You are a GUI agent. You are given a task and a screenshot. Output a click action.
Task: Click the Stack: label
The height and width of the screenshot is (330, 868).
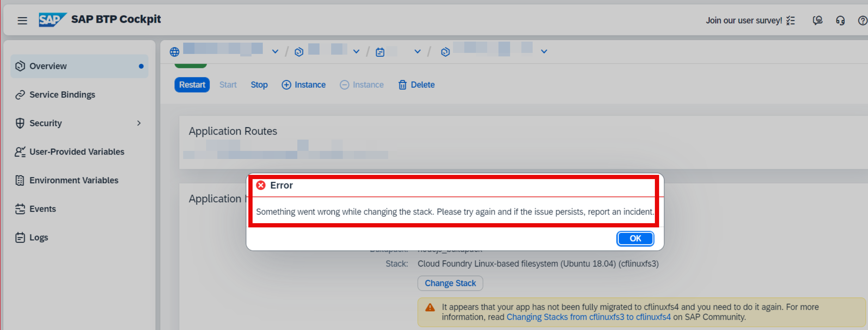[x=397, y=264]
